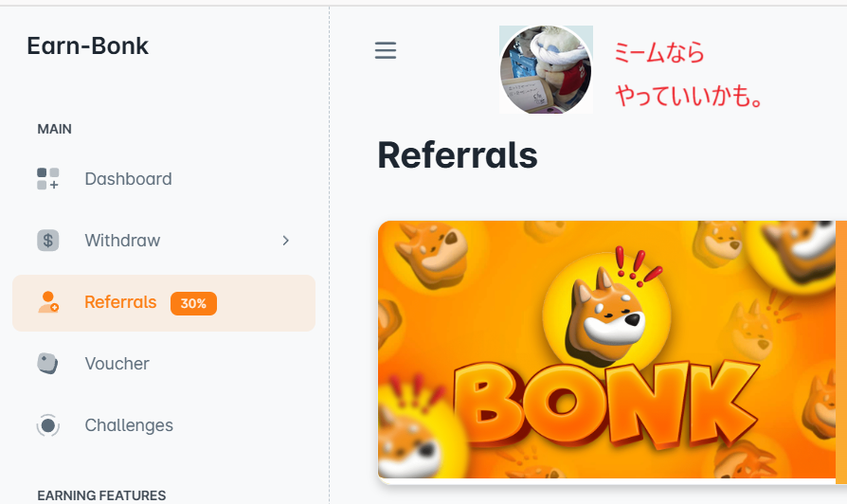Click the Voucher icon
Image resolution: width=847 pixels, height=504 pixels.
point(47,364)
